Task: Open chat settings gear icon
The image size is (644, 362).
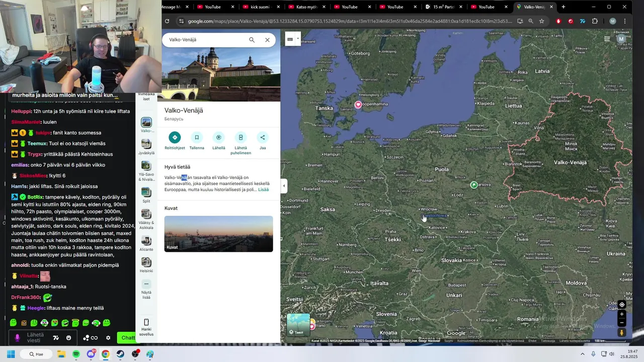Action: [108, 338]
